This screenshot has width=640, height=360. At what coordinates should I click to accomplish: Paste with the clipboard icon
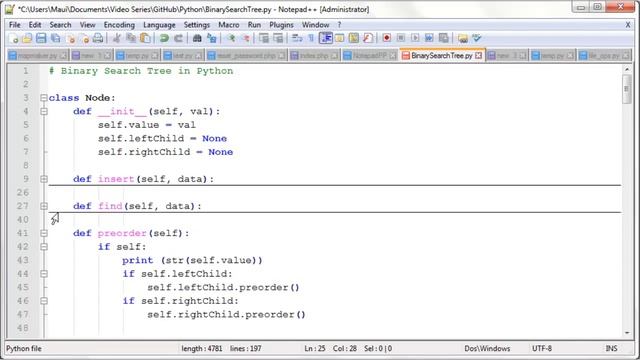click(x=145, y=38)
